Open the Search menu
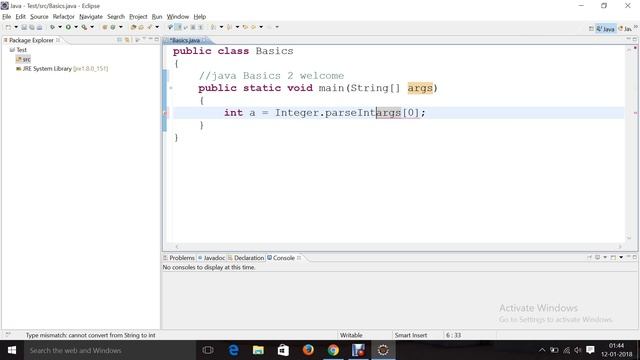 [116, 17]
